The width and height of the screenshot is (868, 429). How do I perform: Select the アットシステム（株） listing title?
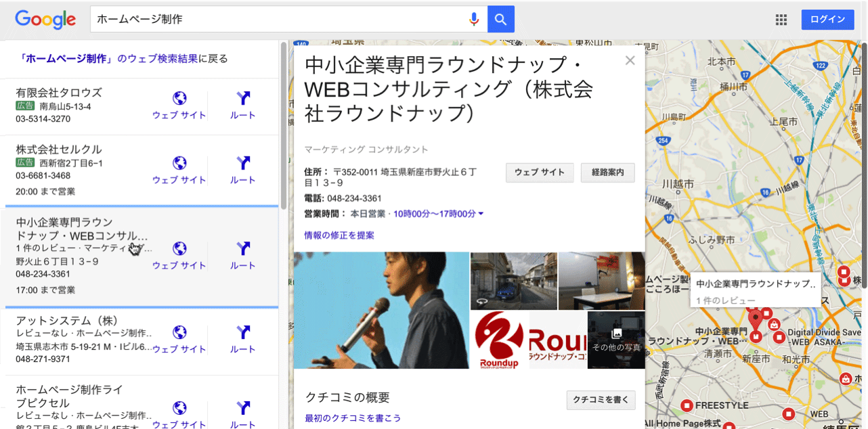coord(68,321)
